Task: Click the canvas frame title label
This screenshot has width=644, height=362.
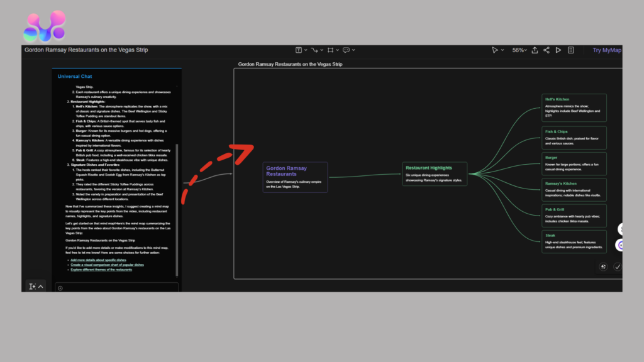Action: click(290, 64)
